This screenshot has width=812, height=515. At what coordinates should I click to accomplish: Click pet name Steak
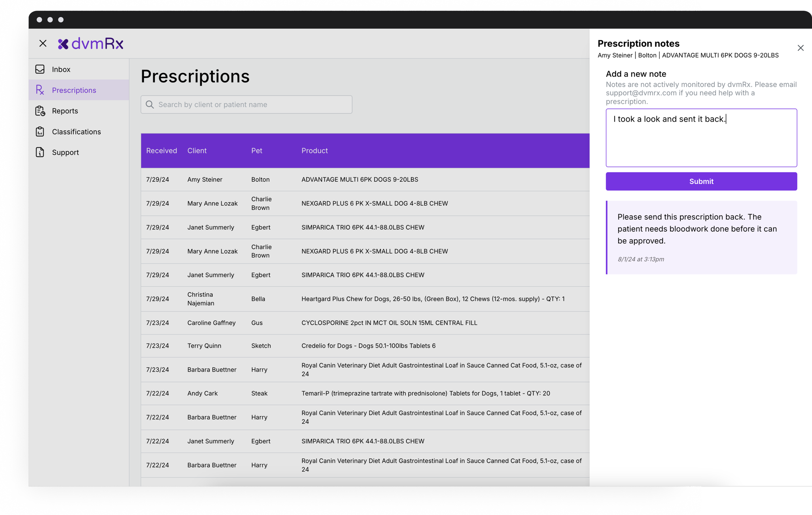259,393
